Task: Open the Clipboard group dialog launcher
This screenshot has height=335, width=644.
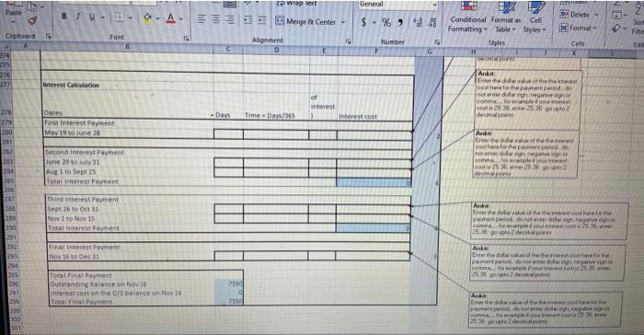Action: pos(49,36)
